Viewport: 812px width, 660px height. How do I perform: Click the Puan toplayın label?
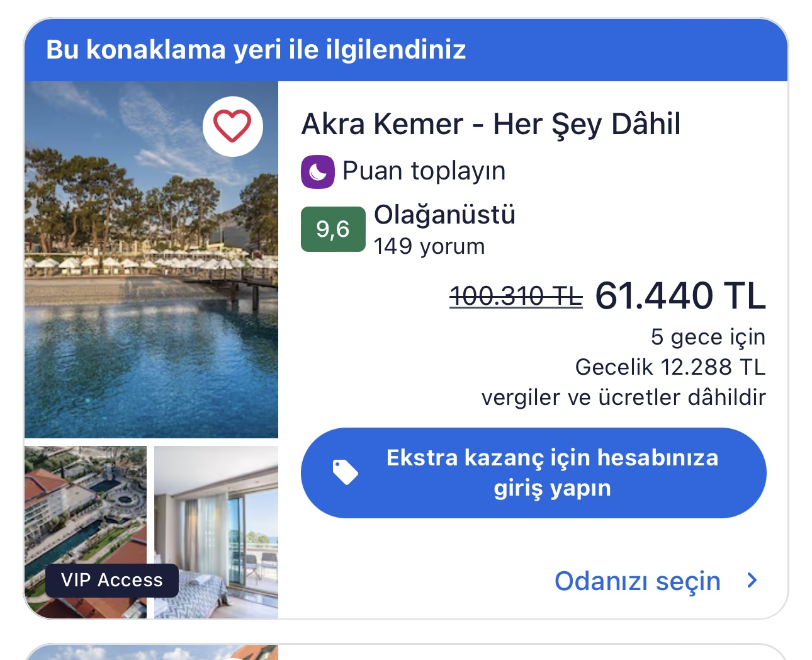click(x=424, y=171)
